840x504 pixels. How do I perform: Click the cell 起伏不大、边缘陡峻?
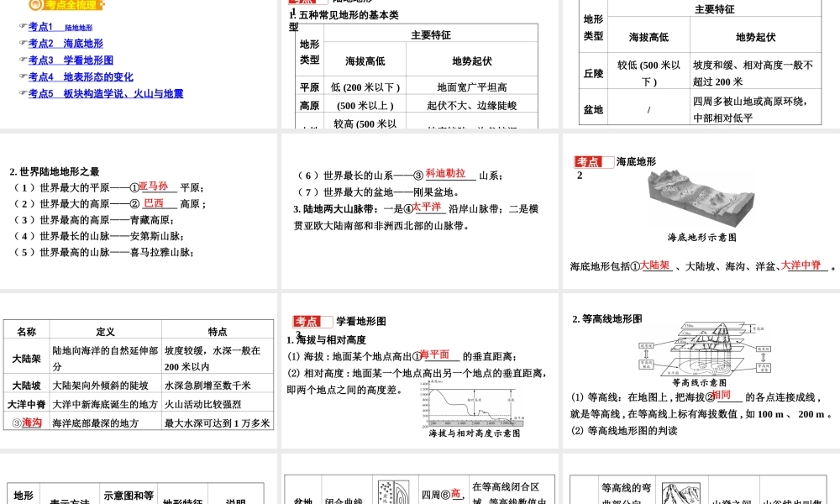click(x=472, y=105)
